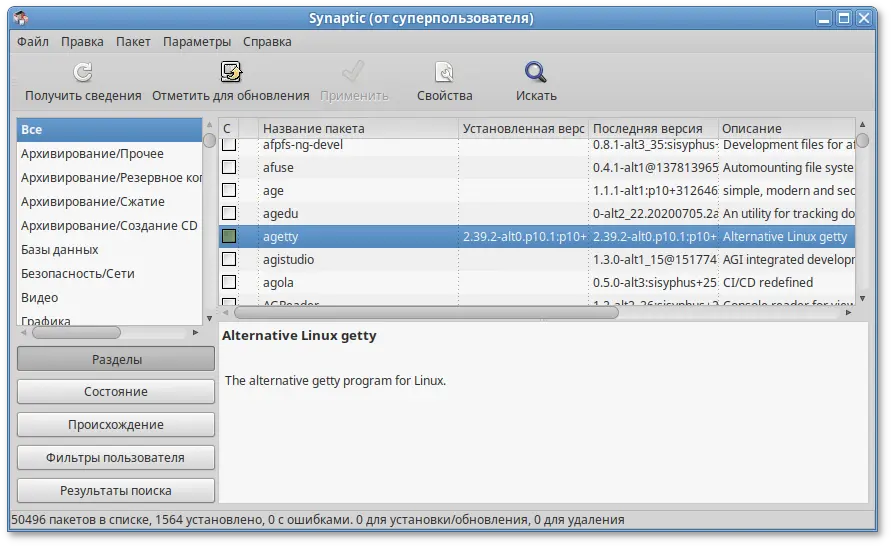Select the checkbox beside the age package
Viewport: 891px width, 546px height.
[x=229, y=190]
